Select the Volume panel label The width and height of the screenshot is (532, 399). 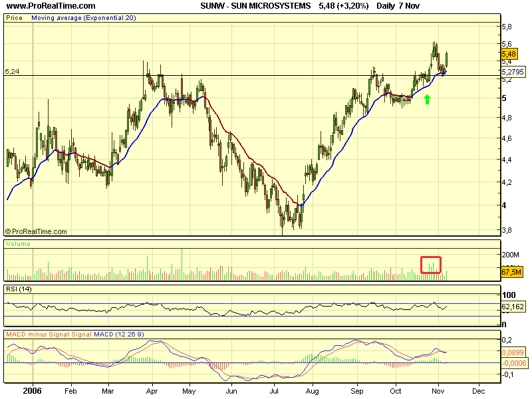[18, 244]
